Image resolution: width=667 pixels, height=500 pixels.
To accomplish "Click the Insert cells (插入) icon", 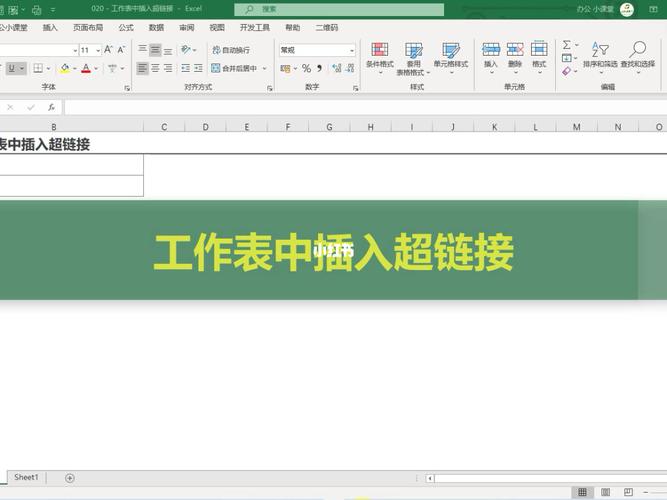I will click(x=490, y=49).
